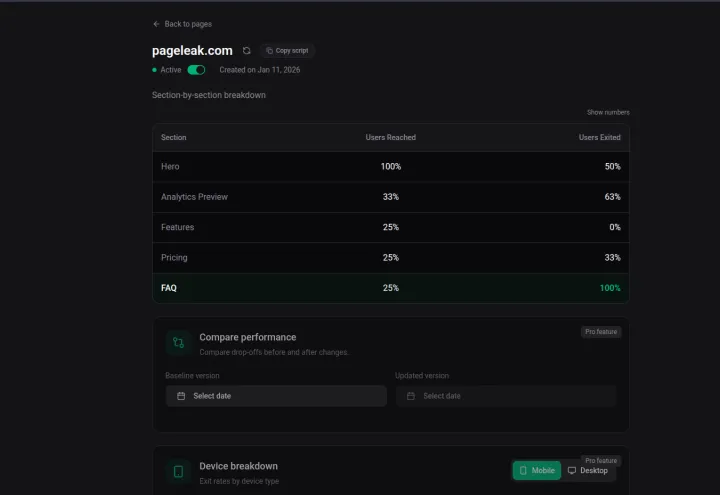Click the Created on Jan 11, 2026 text
The height and width of the screenshot is (495, 720).
[x=259, y=70]
